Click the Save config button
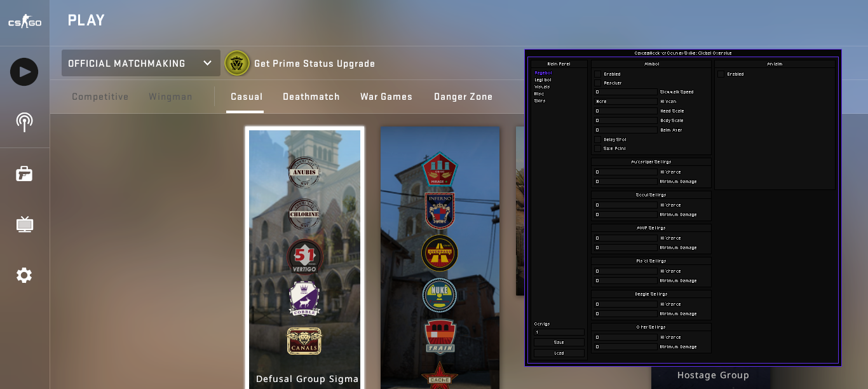 click(x=559, y=343)
